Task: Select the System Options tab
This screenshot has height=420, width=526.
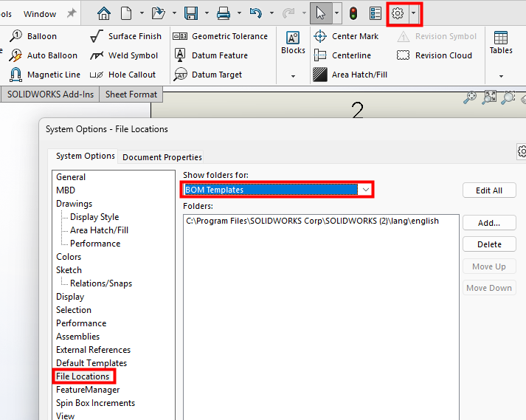Action: click(85, 156)
